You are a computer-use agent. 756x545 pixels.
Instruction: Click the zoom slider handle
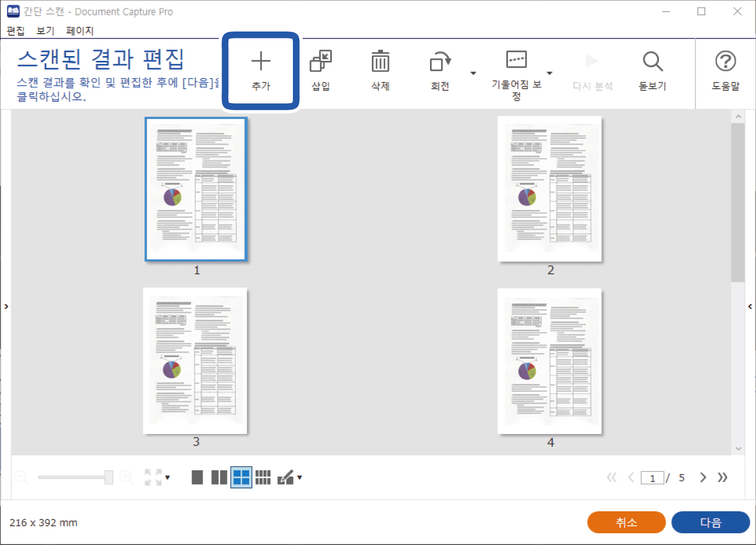[x=109, y=477]
